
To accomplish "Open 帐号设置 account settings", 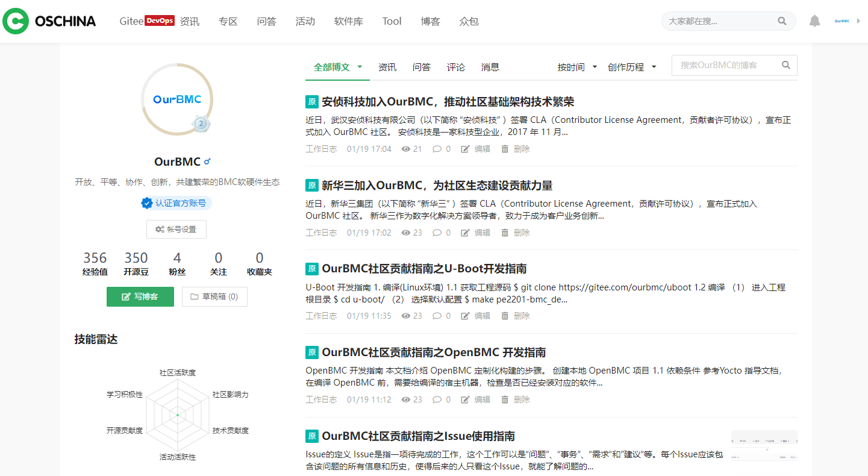I will tap(176, 229).
